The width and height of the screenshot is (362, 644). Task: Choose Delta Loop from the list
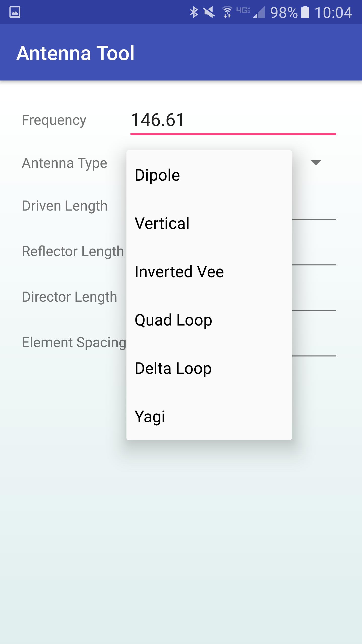[209, 368]
